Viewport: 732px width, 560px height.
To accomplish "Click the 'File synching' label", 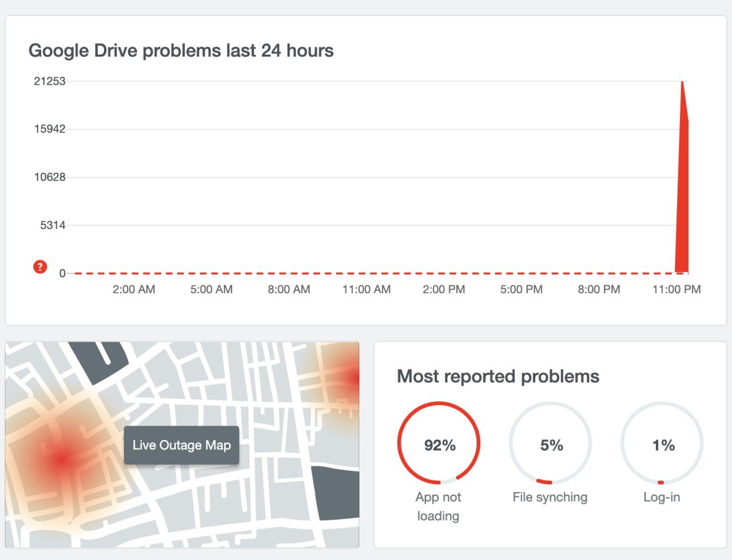I will (550, 497).
